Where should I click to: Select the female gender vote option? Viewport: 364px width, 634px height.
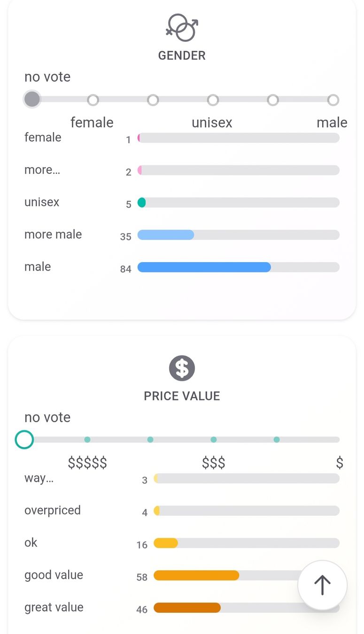click(93, 100)
